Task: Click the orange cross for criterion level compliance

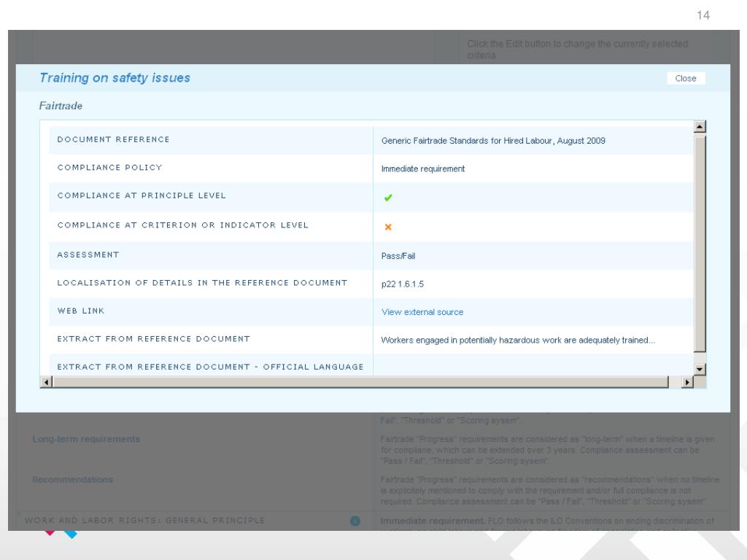Action: tap(388, 227)
